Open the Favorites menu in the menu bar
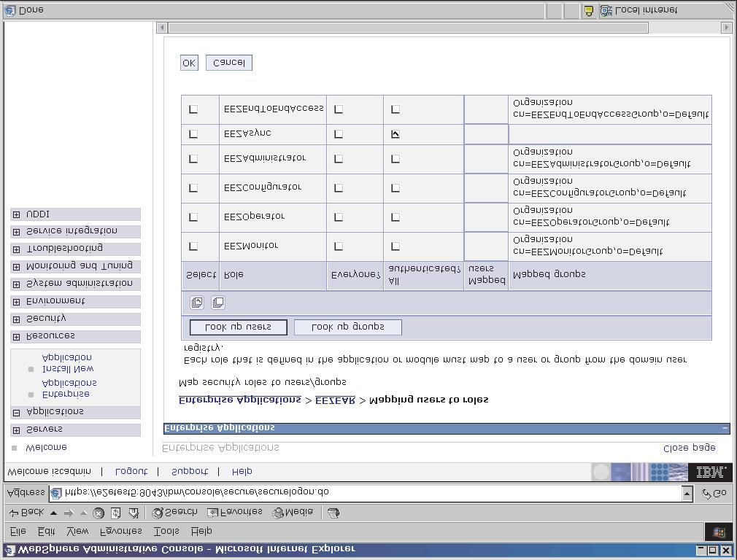Image resolution: width=737 pixels, height=560 pixels. pos(121,532)
